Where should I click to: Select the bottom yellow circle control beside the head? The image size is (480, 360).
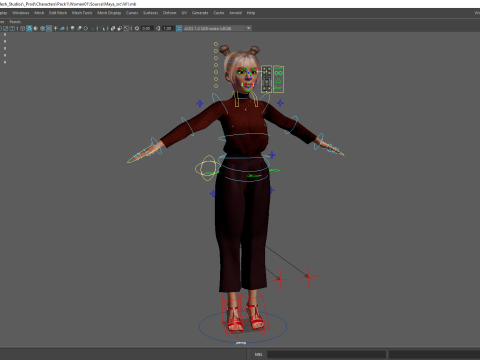coord(216,86)
